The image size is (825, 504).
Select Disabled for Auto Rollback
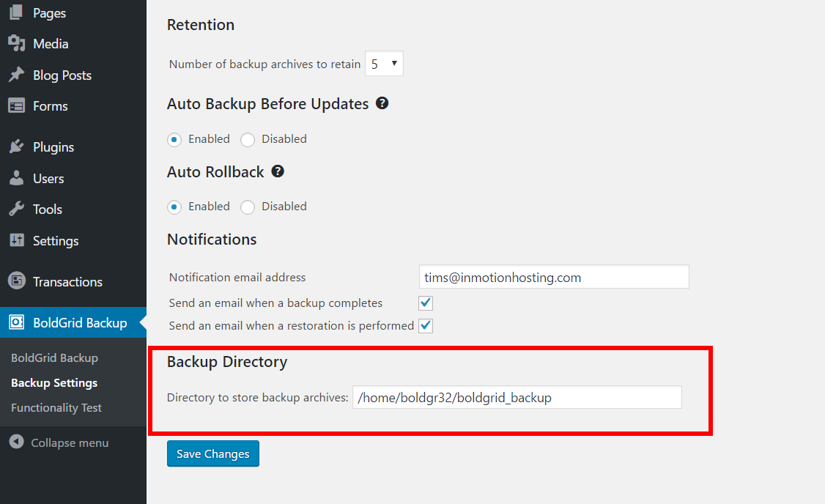coord(248,207)
